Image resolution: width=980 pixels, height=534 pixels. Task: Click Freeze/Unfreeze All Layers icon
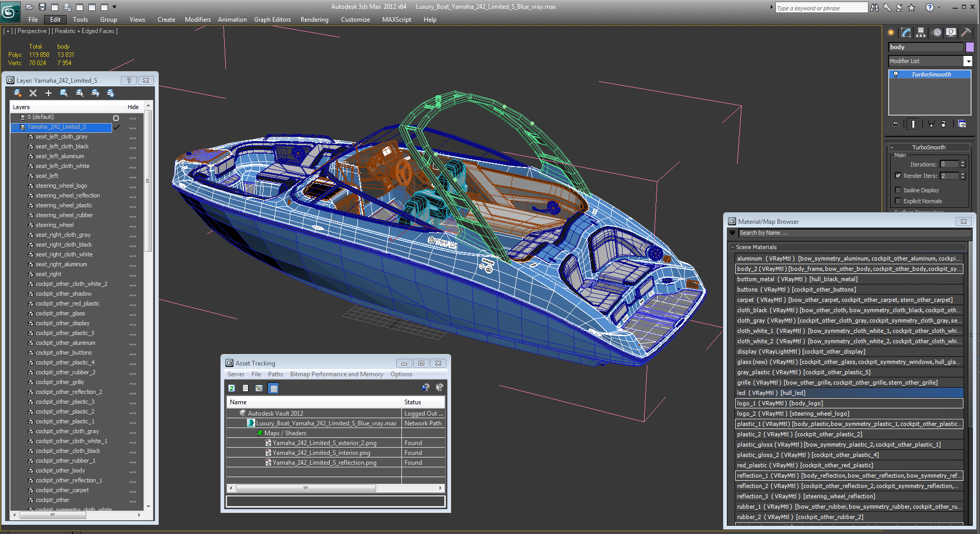tap(111, 93)
